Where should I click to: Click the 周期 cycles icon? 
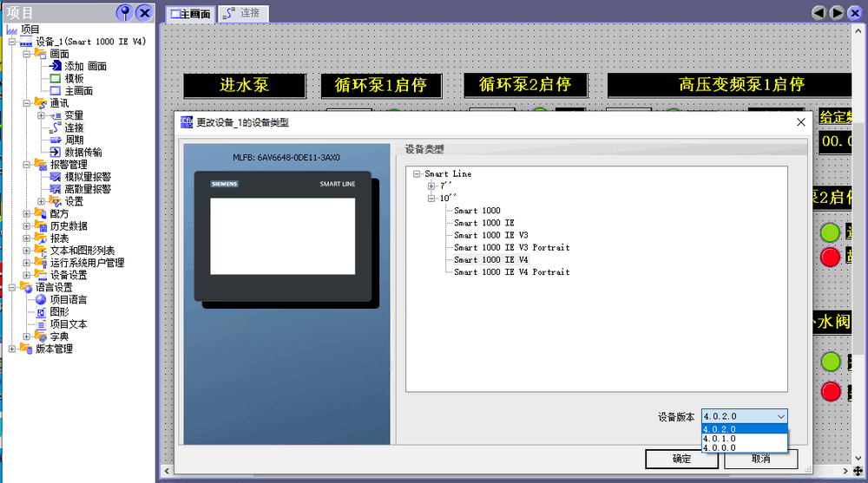click(x=56, y=140)
